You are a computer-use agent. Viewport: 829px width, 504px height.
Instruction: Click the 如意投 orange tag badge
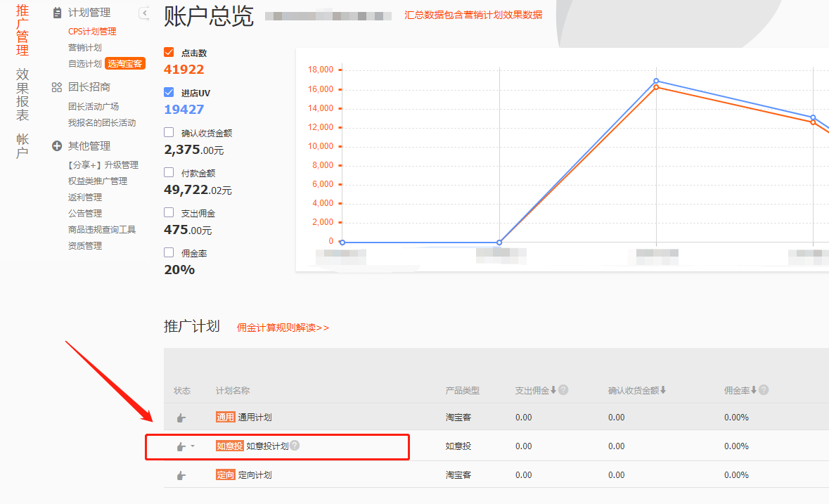tap(229, 446)
